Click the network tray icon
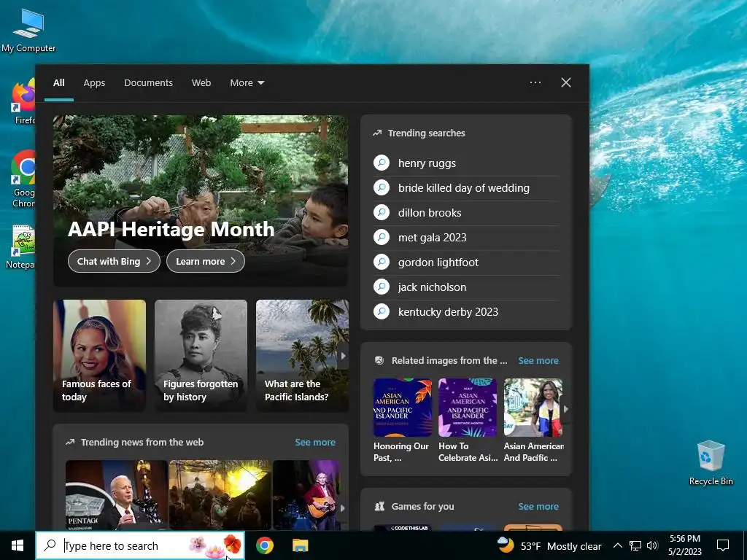747x560 pixels. (x=635, y=545)
